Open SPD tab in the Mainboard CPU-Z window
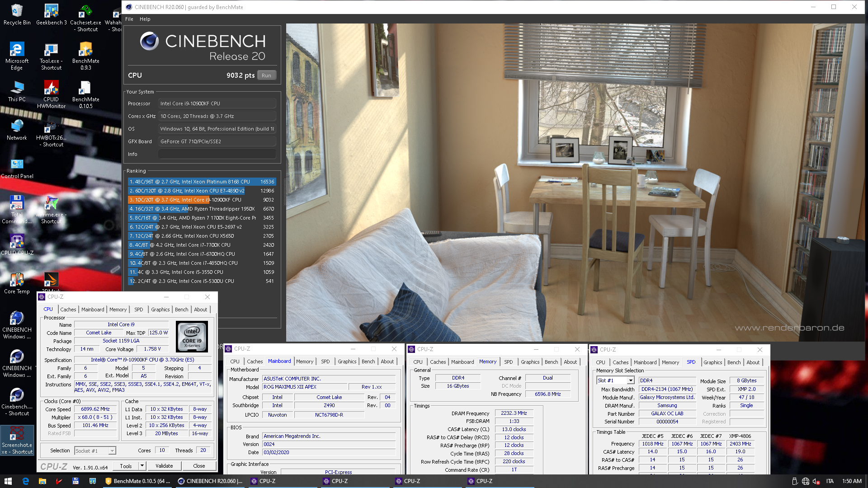 325,361
